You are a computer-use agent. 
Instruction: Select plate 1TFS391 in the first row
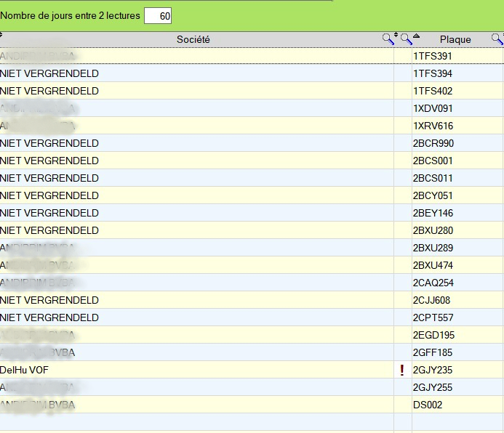433,56
